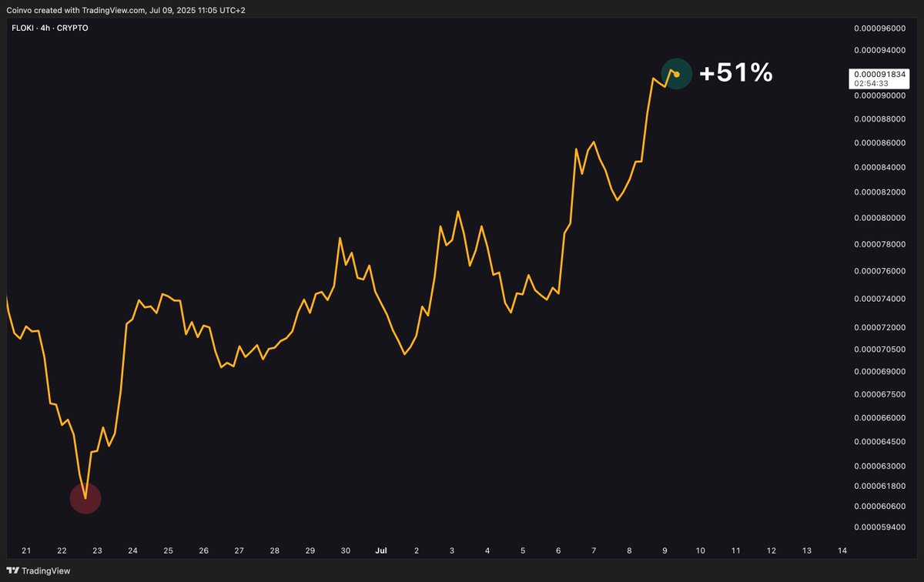Image resolution: width=924 pixels, height=582 pixels.
Task: Click date label 3 on time axis
Action: click(x=452, y=550)
